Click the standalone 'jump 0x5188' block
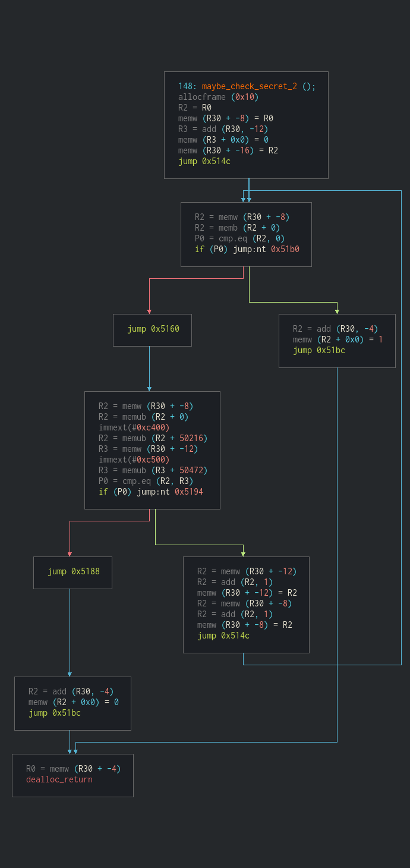The height and width of the screenshot is (868, 410). tap(73, 571)
